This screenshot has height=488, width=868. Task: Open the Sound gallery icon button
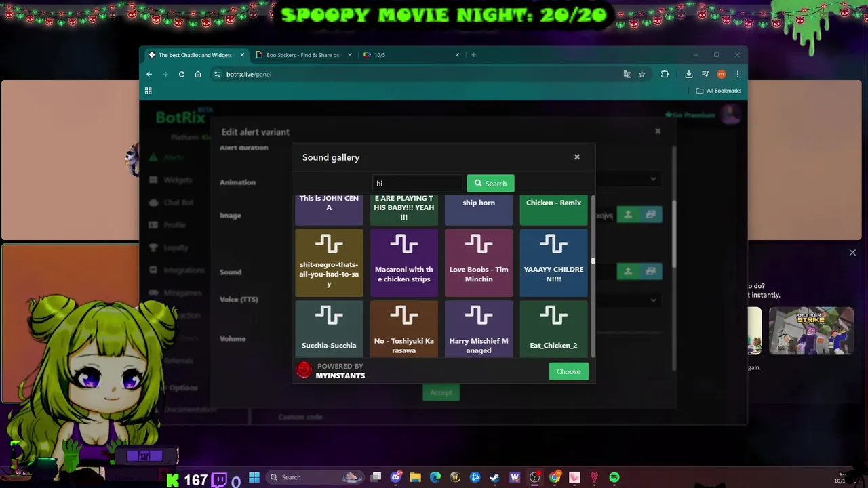coord(650,271)
